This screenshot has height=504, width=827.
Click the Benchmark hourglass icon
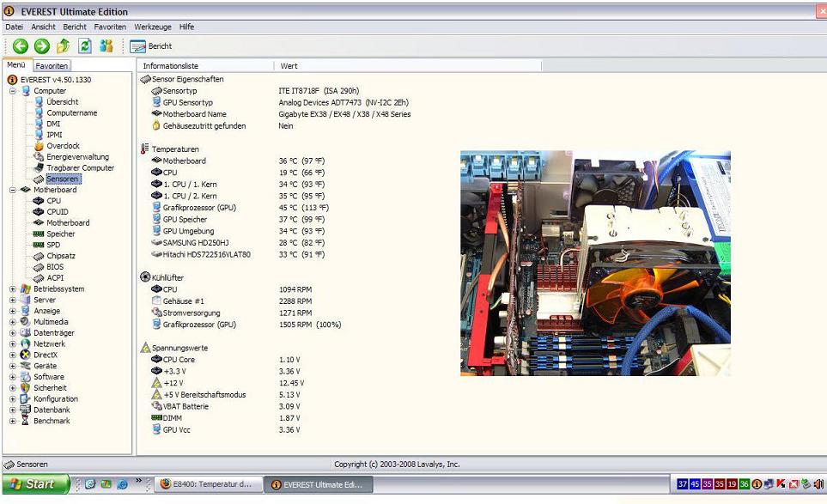25,421
